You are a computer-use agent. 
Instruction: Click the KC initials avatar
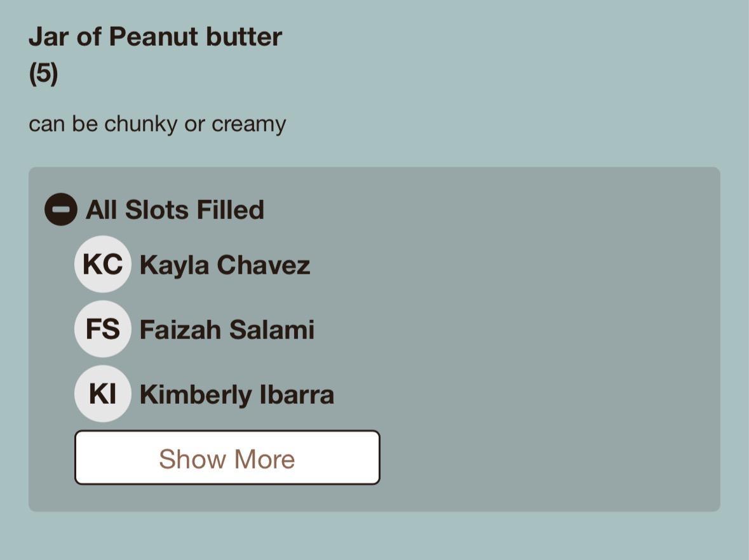(x=102, y=264)
